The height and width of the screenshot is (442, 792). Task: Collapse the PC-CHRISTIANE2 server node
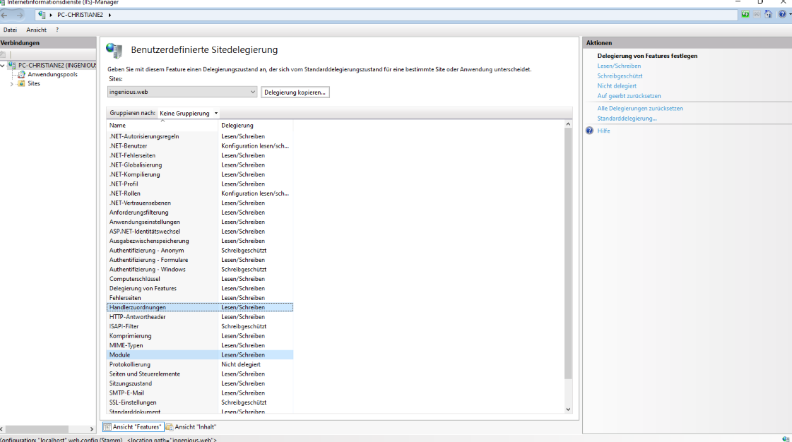click(x=3, y=65)
